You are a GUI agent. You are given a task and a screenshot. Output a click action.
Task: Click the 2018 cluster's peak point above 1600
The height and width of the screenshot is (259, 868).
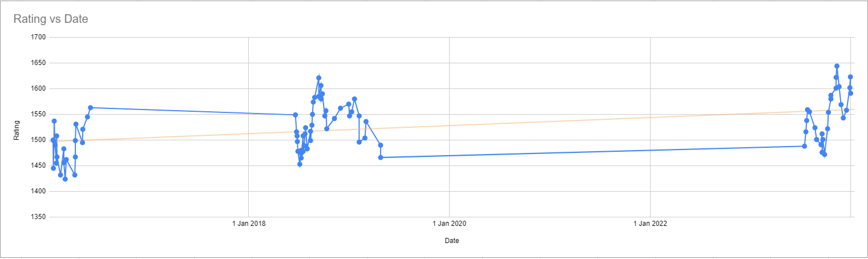[x=318, y=78]
